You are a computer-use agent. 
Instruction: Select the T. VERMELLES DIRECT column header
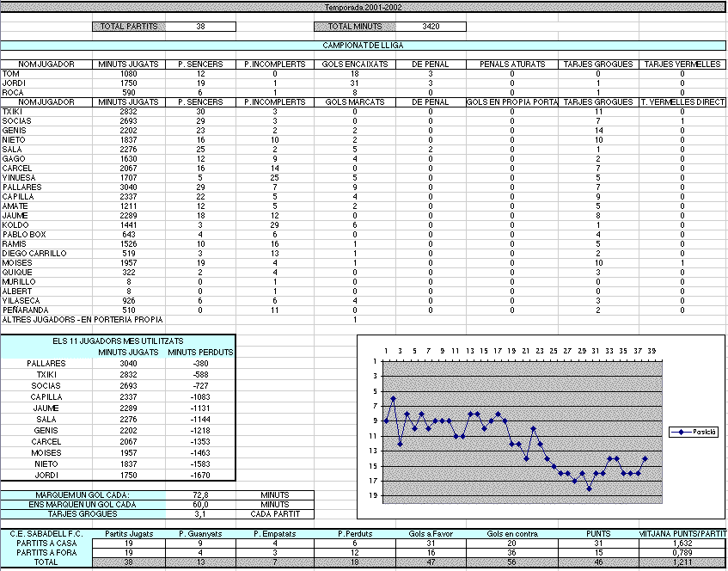683,101
